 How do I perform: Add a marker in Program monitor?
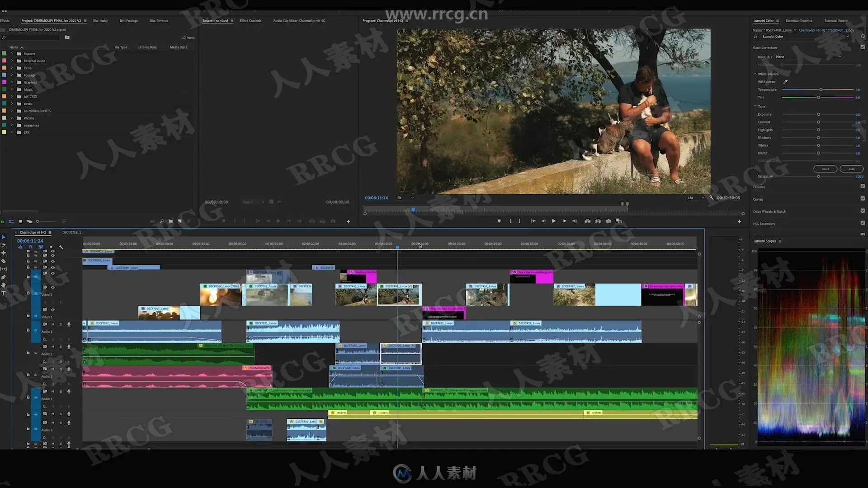(499, 221)
